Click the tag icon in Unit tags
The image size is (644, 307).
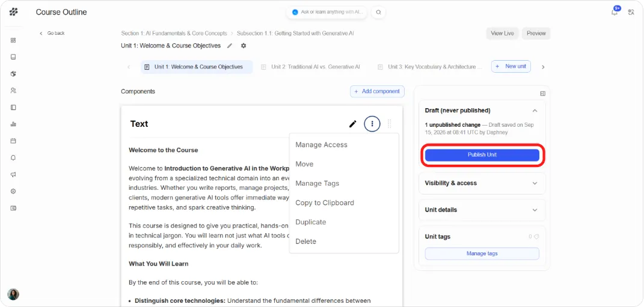click(x=536, y=237)
